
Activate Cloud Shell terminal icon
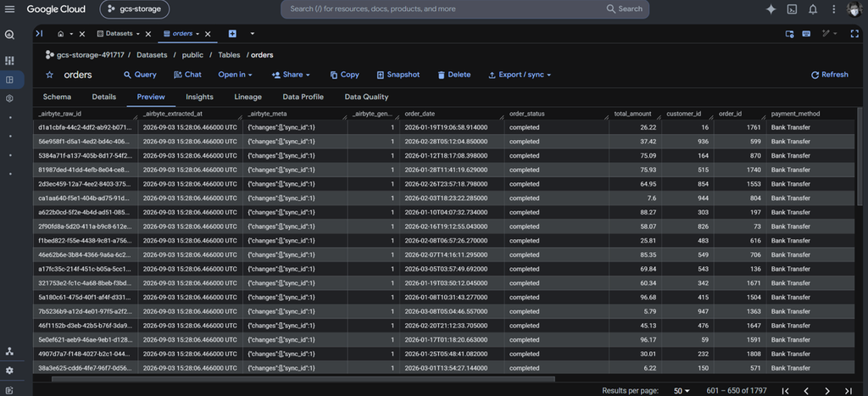(x=793, y=8)
